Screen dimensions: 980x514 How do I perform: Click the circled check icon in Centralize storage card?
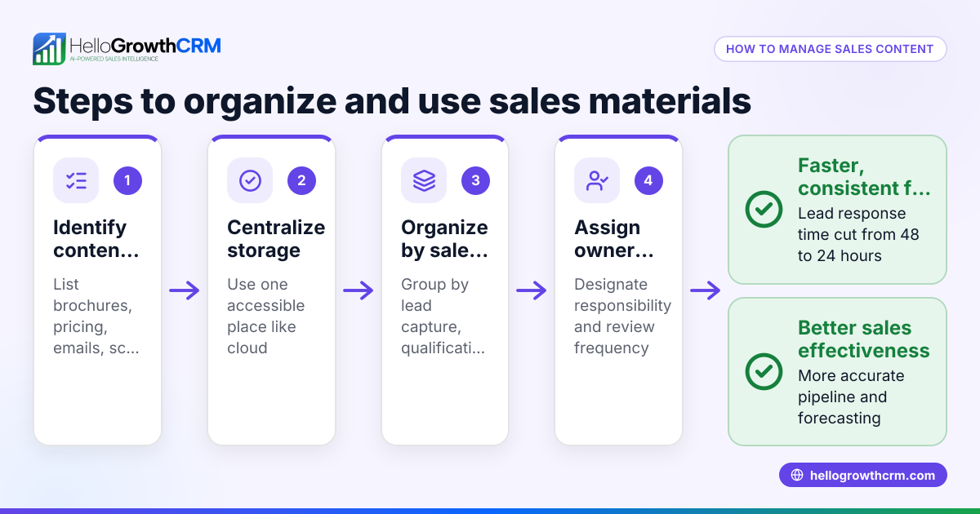coord(250,180)
